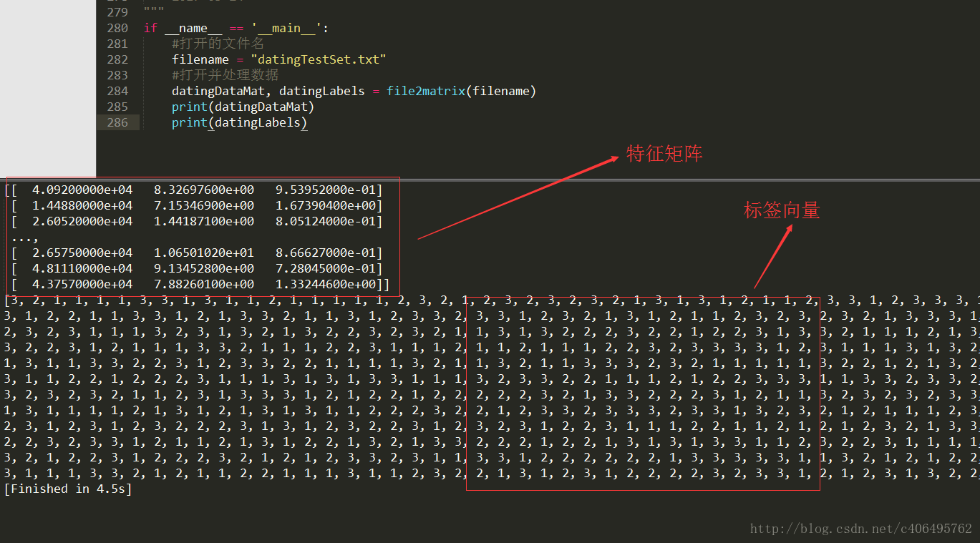980x543 pixels.
Task: Click 'datingLabels' on line 284
Action: click(x=322, y=91)
